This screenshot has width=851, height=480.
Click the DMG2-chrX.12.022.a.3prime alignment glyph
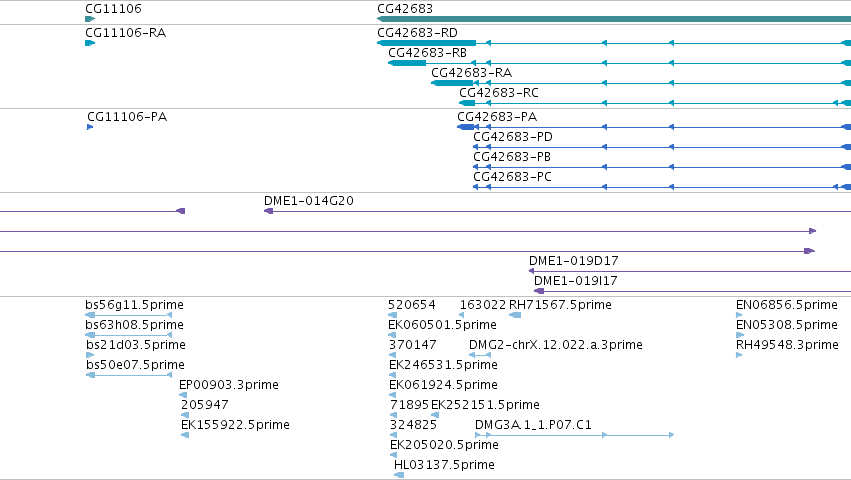tap(480, 355)
